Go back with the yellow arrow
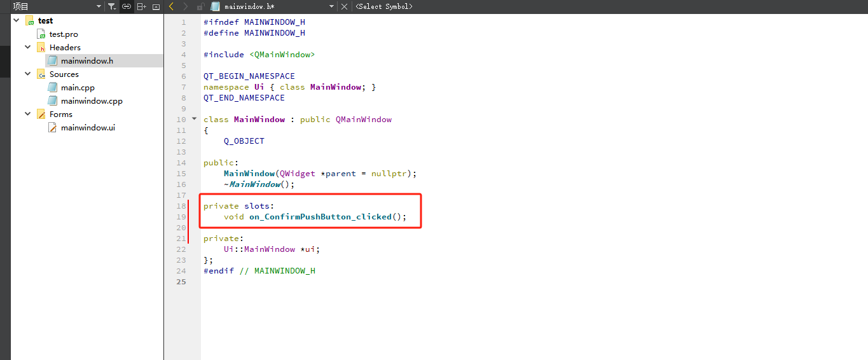The height and width of the screenshot is (360, 868). pos(171,6)
